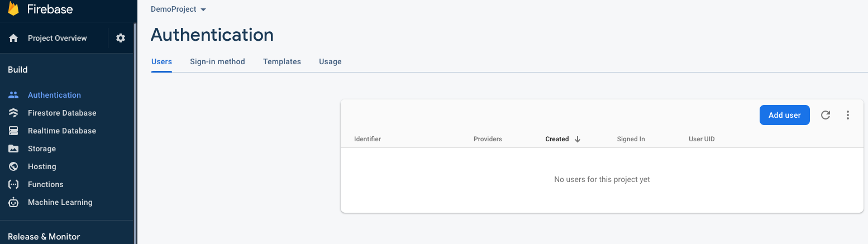Click the Identifier column header
This screenshot has width=868, height=244.
point(368,139)
